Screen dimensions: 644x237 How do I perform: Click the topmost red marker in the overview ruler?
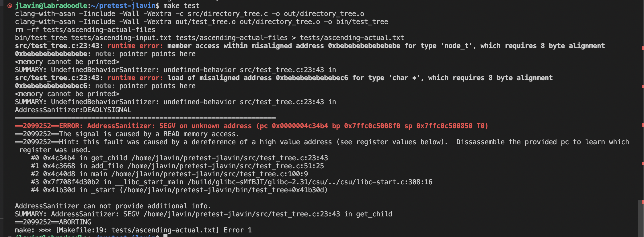[643, 48]
